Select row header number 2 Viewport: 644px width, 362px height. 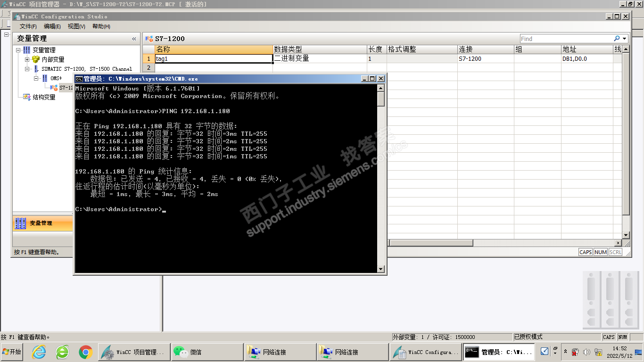(x=149, y=68)
